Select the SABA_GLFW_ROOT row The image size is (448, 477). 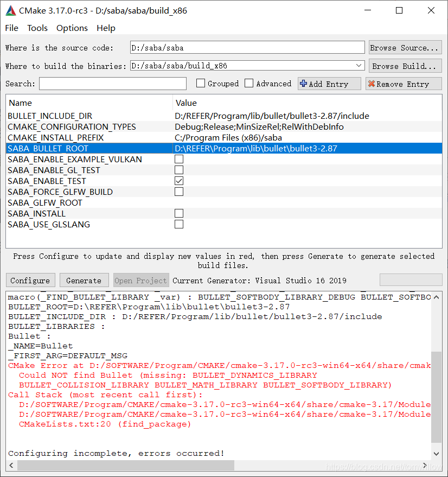(x=224, y=202)
